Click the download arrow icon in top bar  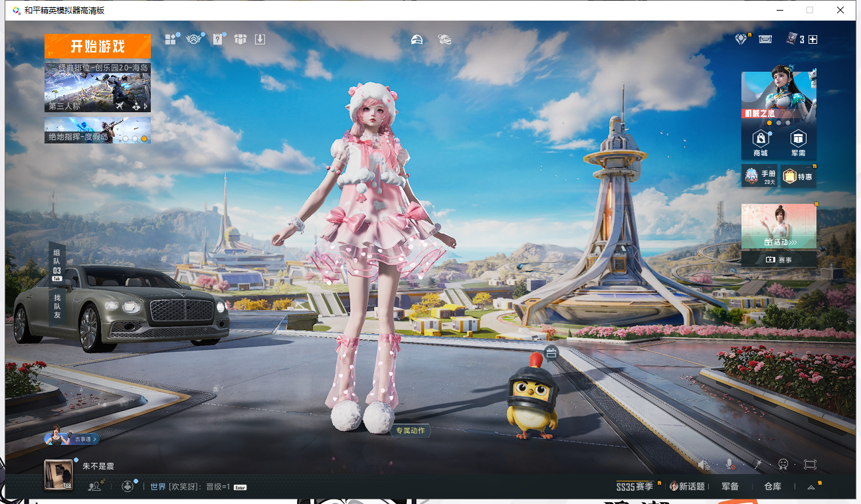click(260, 39)
